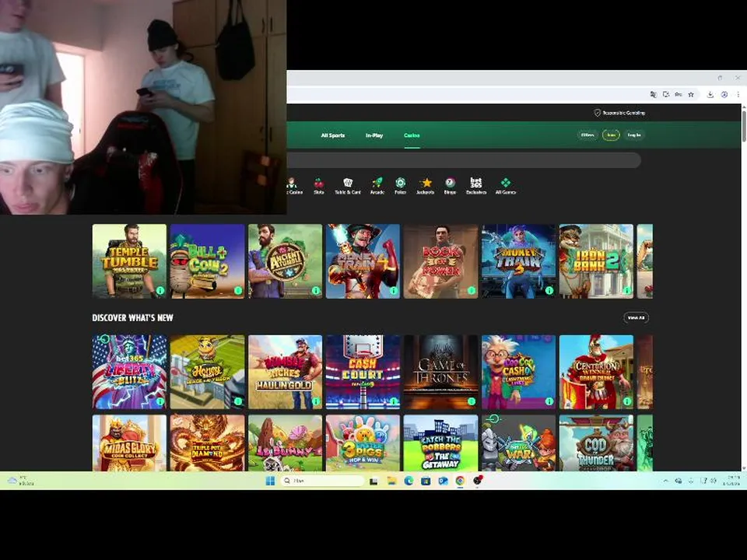This screenshot has width=747, height=560.
Task: Open the Ancient Tumble game
Action: coord(285,261)
